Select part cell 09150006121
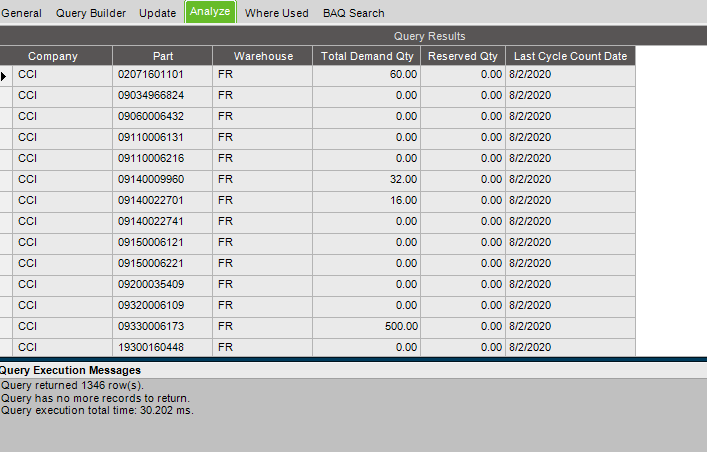The image size is (707, 452). (163, 242)
